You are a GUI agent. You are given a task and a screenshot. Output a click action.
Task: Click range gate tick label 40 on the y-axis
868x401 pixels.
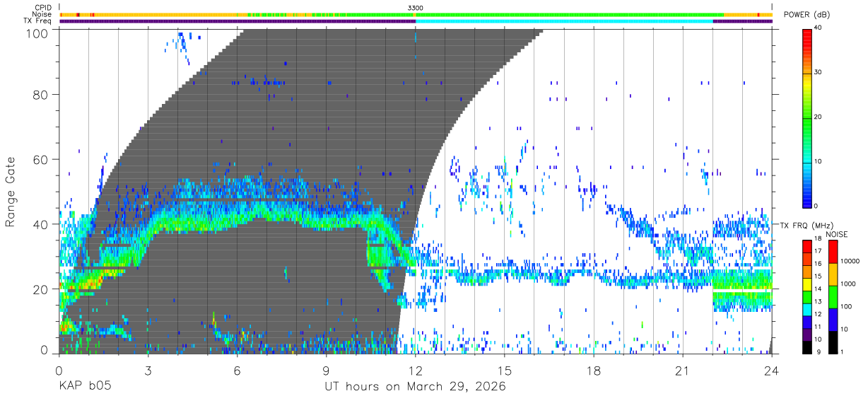click(x=40, y=224)
